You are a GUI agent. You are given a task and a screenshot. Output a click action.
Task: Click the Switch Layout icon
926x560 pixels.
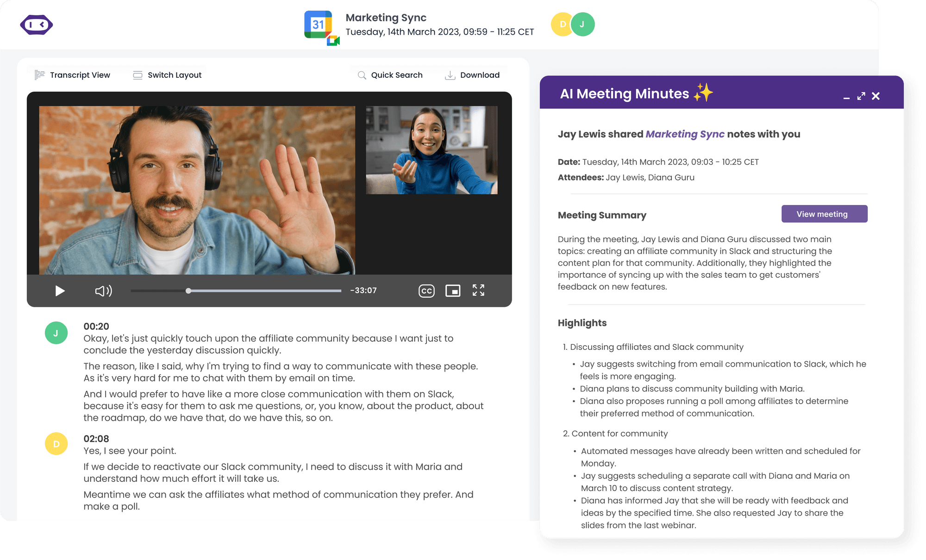(x=138, y=75)
